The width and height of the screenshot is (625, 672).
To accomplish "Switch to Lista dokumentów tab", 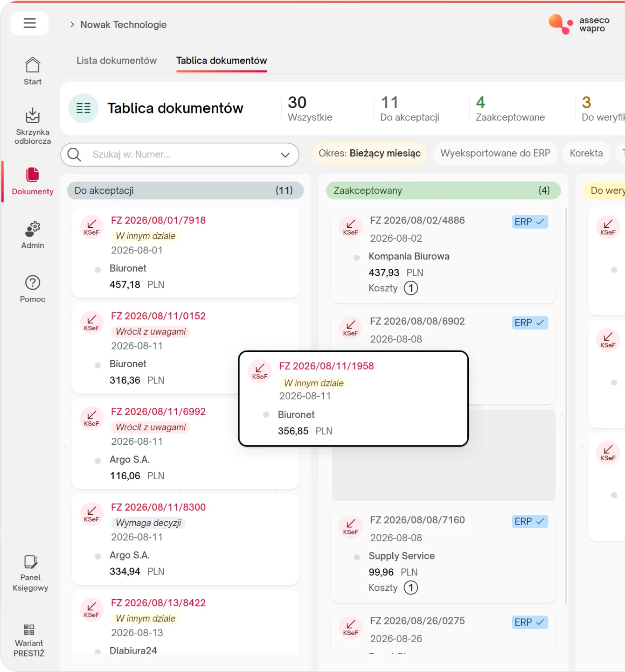I will click(117, 61).
